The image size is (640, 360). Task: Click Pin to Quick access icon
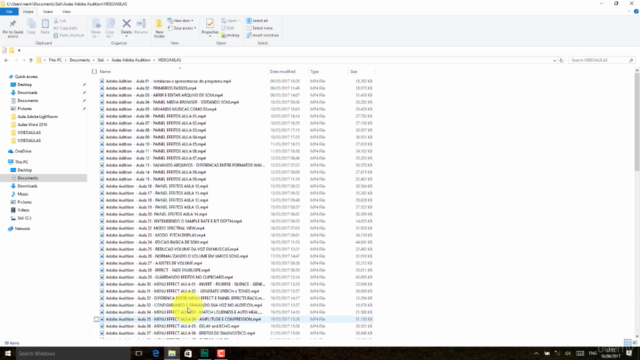tap(13, 28)
